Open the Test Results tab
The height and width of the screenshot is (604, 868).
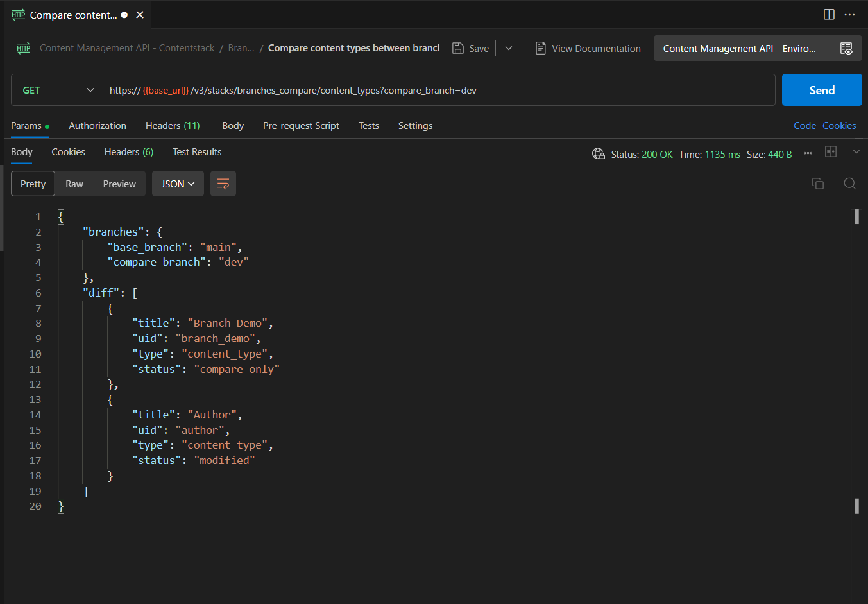[x=197, y=152]
